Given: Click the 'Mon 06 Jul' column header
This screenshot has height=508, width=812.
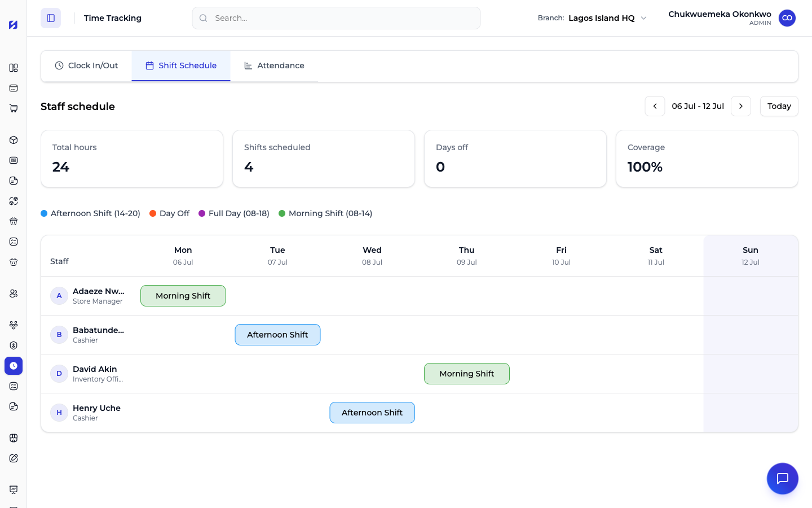Looking at the screenshot, I should 183,256.
